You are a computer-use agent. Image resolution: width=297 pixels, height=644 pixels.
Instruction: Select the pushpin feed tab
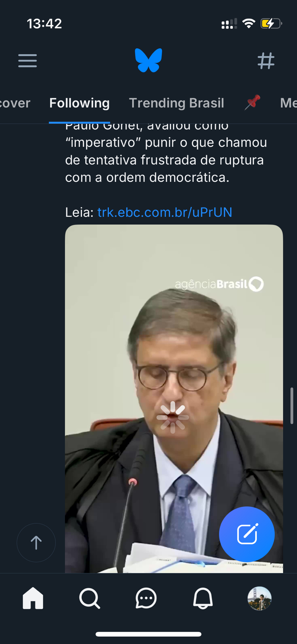coord(252,103)
